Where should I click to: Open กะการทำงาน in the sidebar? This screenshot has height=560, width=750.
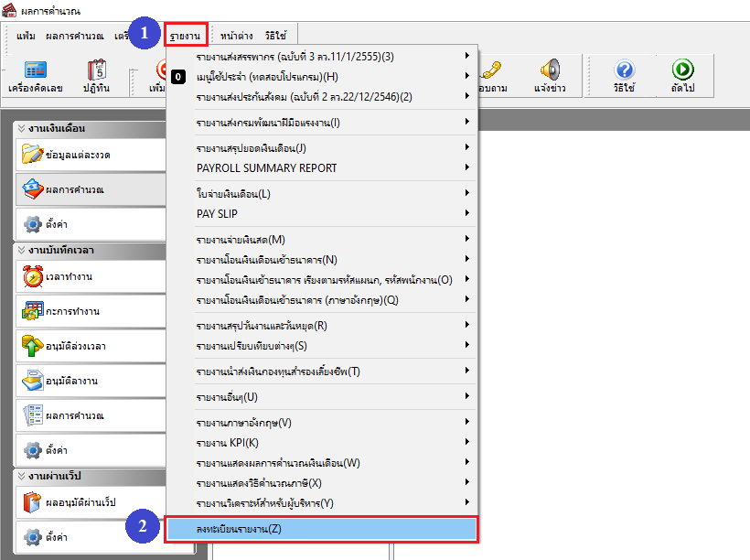(90, 311)
